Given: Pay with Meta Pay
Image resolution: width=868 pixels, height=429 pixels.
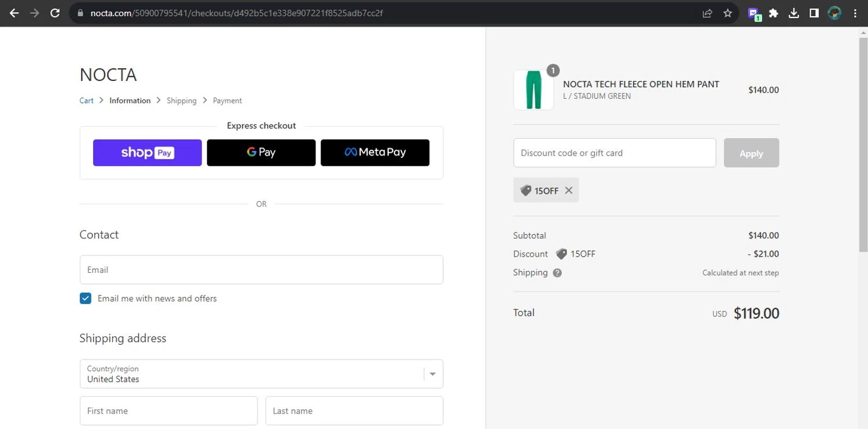Looking at the screenshot, I should pos(375,153).
